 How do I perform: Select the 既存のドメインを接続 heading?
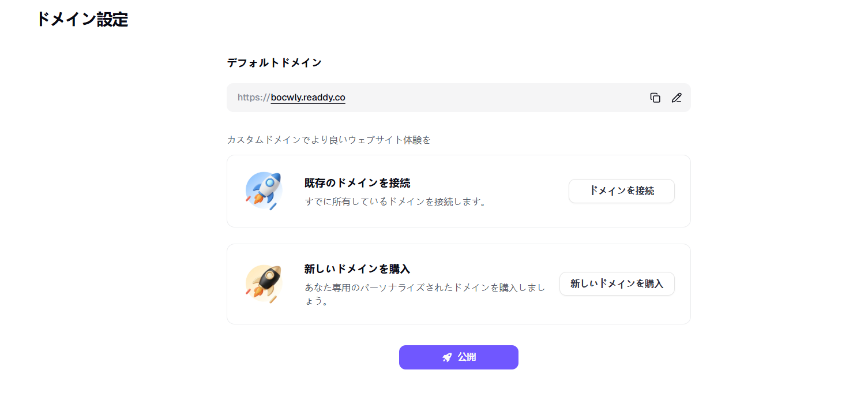click(x=357, y=183)
